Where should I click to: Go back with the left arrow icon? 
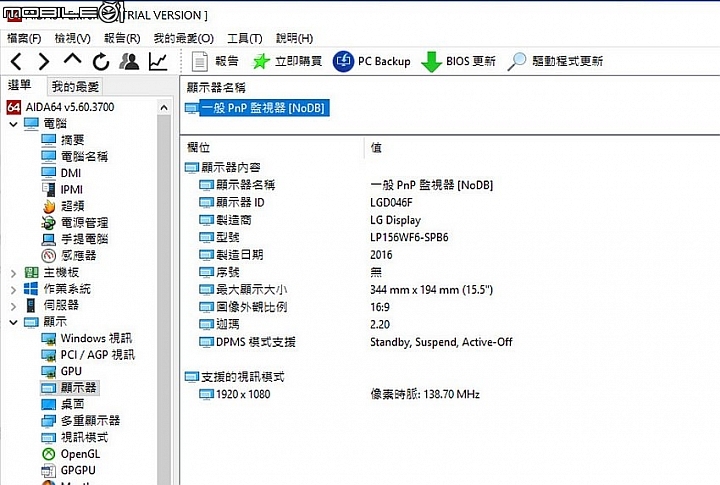coord(17,61)
